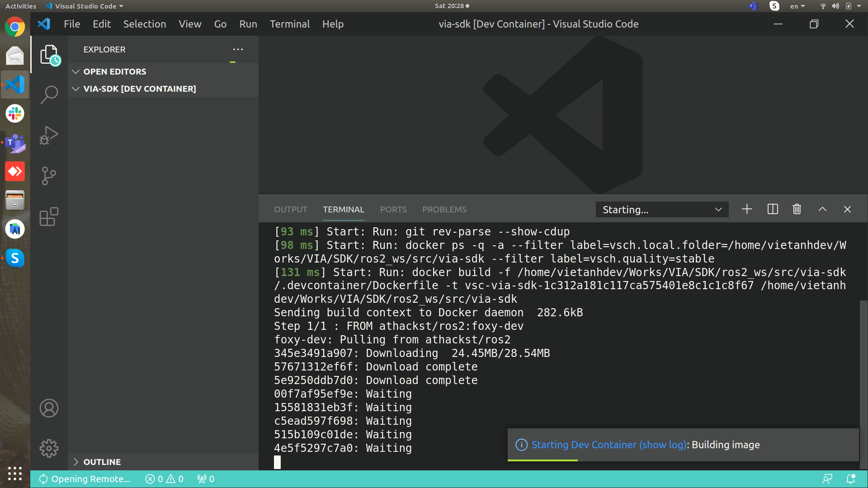
Task: Open the Run and Debug view
Action: pos(49,135)
